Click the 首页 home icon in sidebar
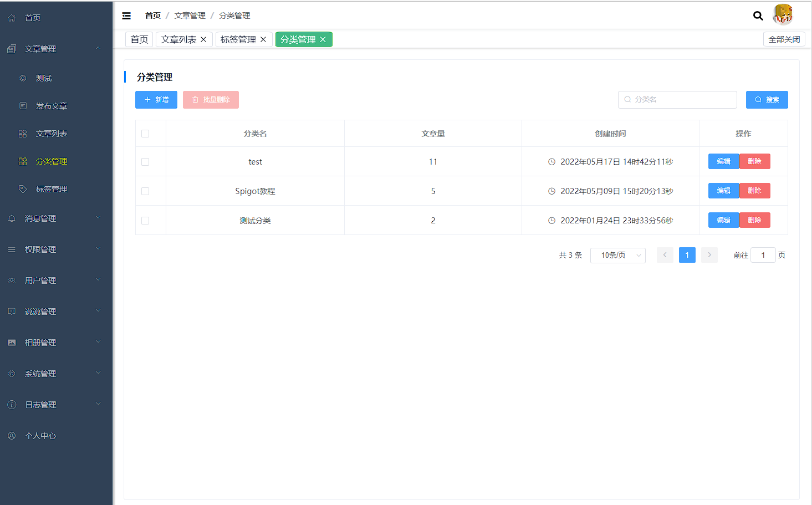812x505 pixels. point(12,18)
